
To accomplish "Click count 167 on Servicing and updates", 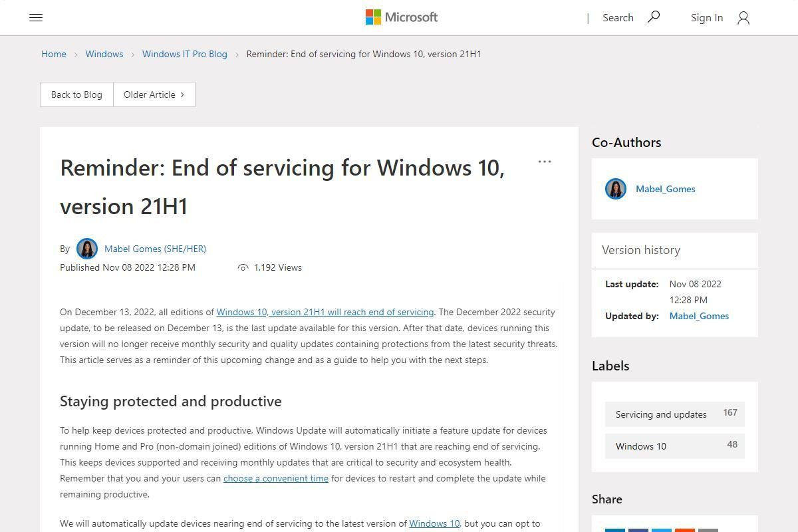I will [730, 412].
